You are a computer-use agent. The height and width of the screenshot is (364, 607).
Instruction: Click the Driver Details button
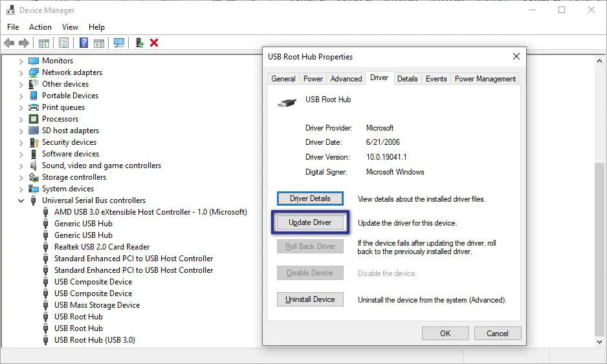click(310, 198)
